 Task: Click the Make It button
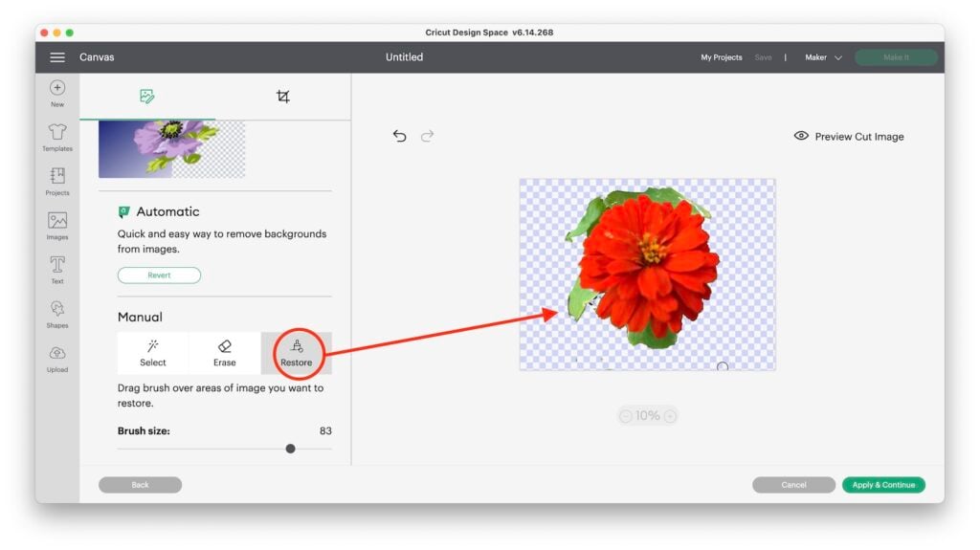(x=896, y=57)
